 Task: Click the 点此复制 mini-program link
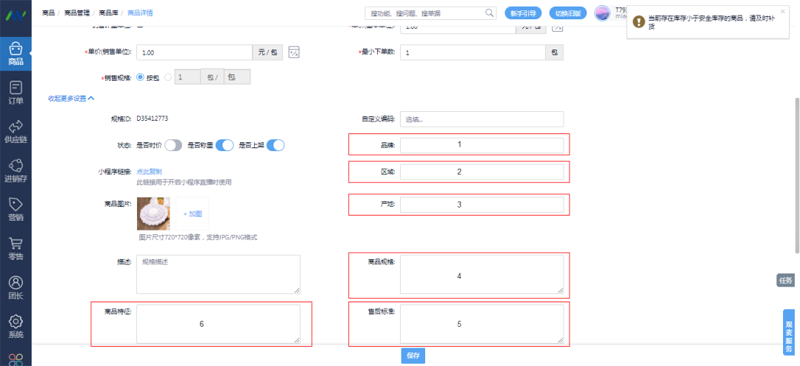coord(149,172)
